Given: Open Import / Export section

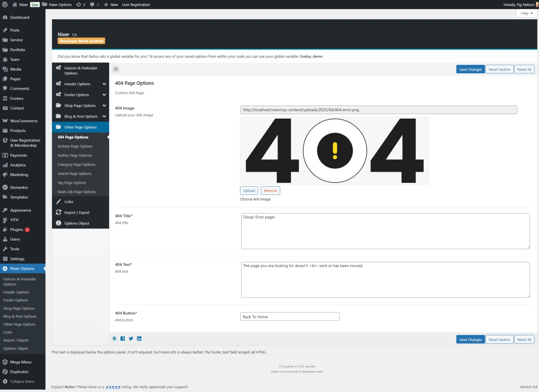Looking at the screenshot, I should click(77, 213).
